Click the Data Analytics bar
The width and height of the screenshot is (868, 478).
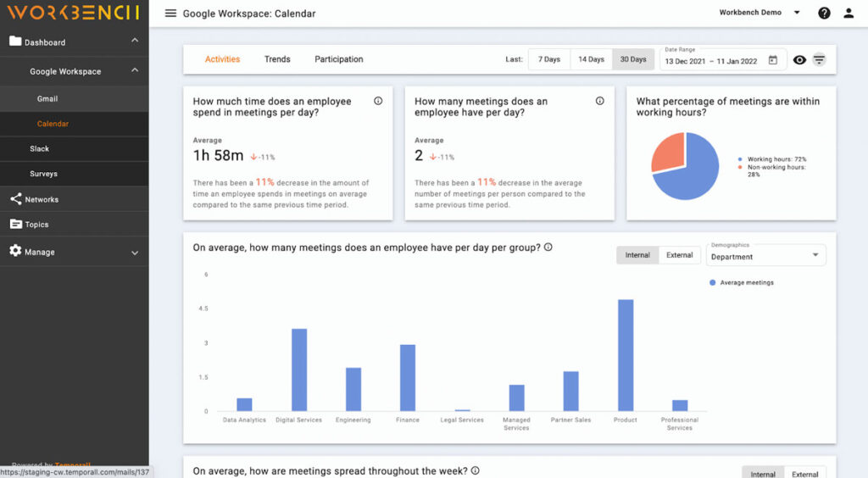[244, 404]
